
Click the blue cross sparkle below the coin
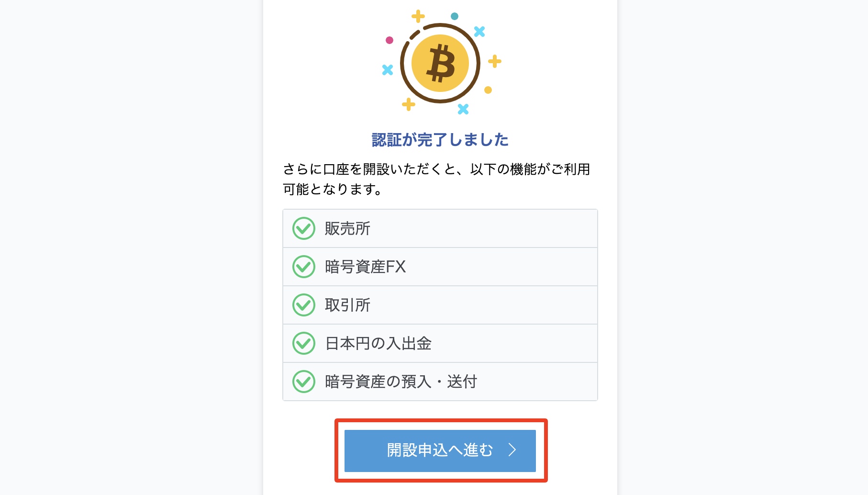[463, 109]
